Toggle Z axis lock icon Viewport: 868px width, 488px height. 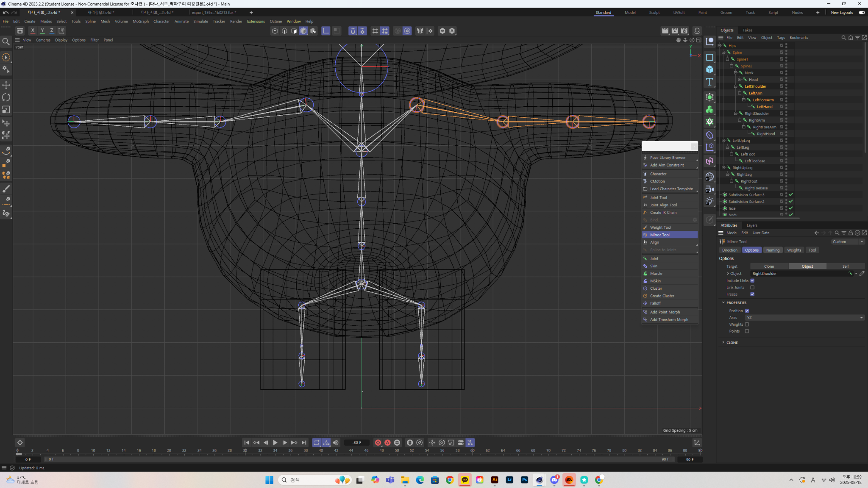point(51,30)
